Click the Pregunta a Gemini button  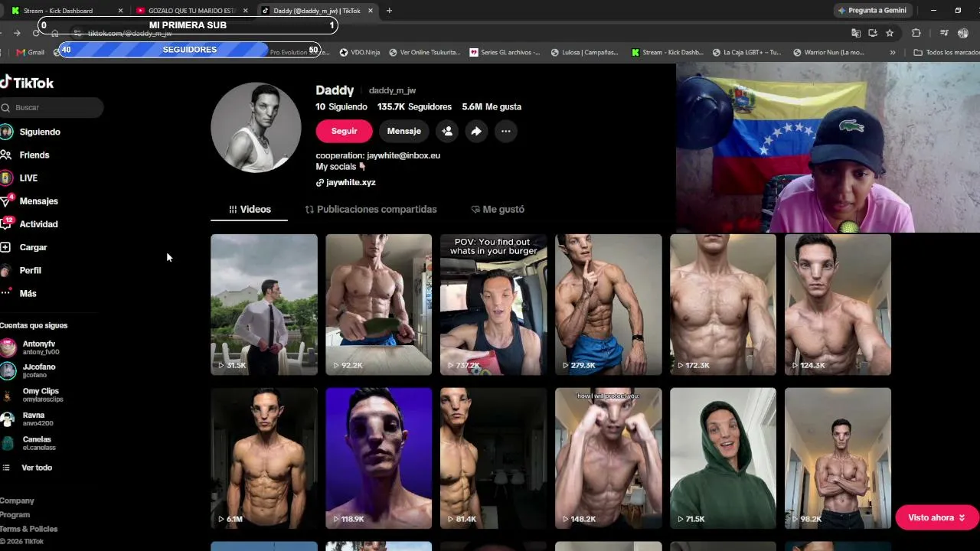(872, 11)
